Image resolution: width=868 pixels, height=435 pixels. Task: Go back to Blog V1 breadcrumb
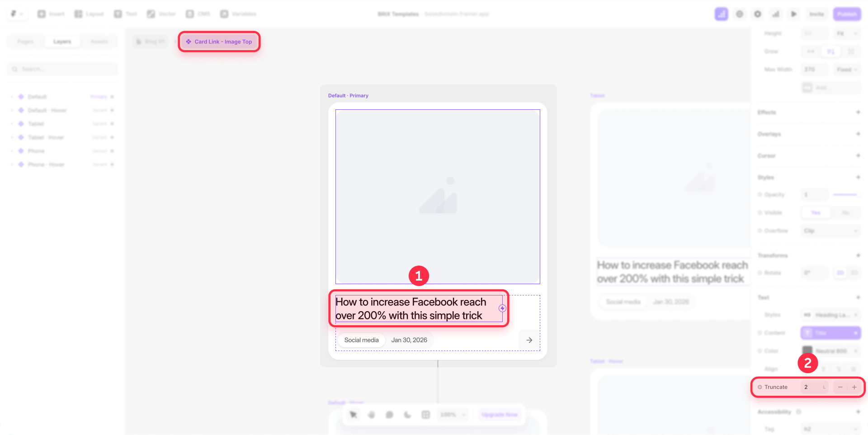pyautogui.click(x=151, y=42)
